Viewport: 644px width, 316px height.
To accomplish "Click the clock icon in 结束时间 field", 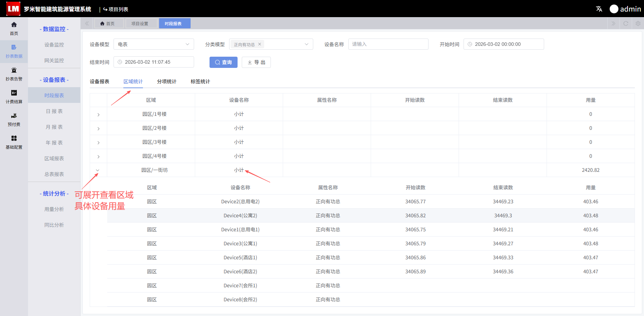I will pos(120,62).
